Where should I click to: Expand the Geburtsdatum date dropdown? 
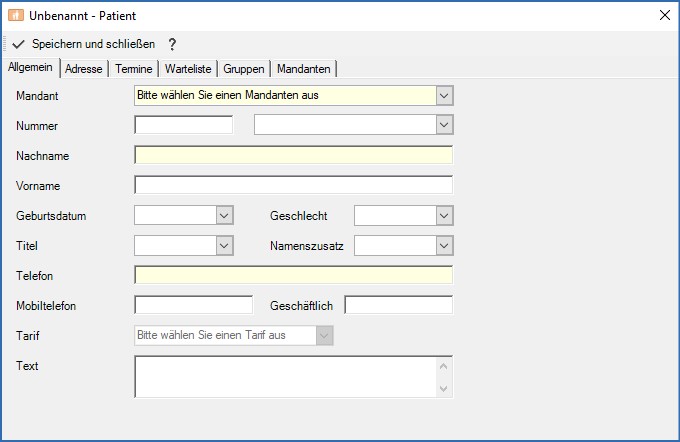click(224, 216)
